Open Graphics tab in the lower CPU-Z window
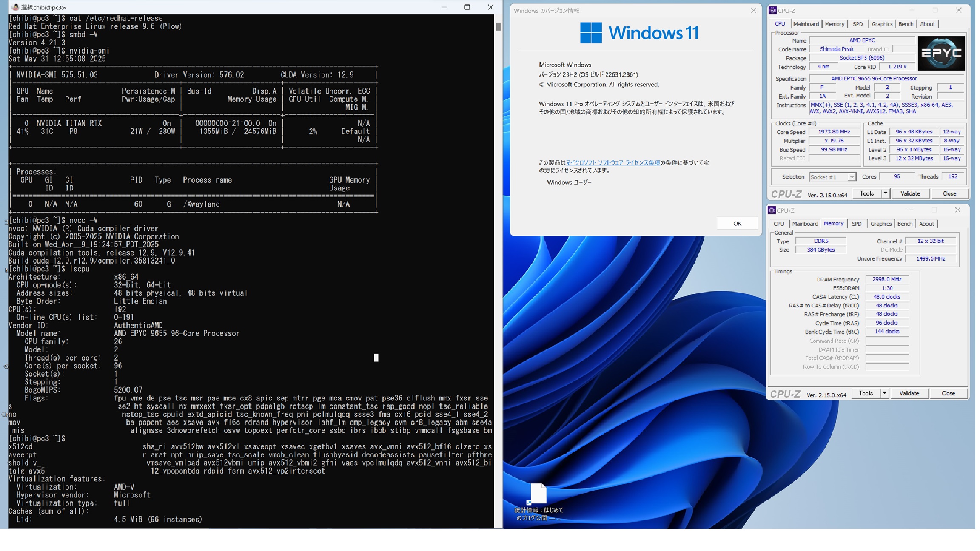The width and height of the screenshot is (980, 551). pyautogui.click(x=880, y=224)
